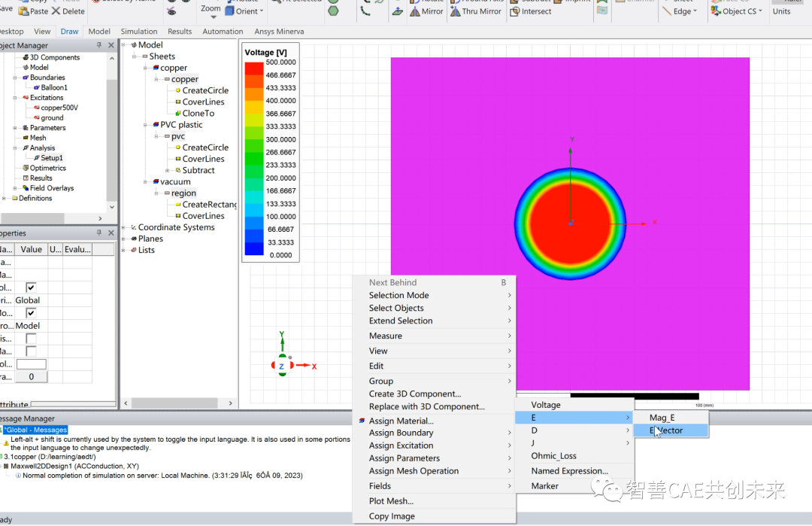Click the input field showing 0 in Properties

coord(31,376)
